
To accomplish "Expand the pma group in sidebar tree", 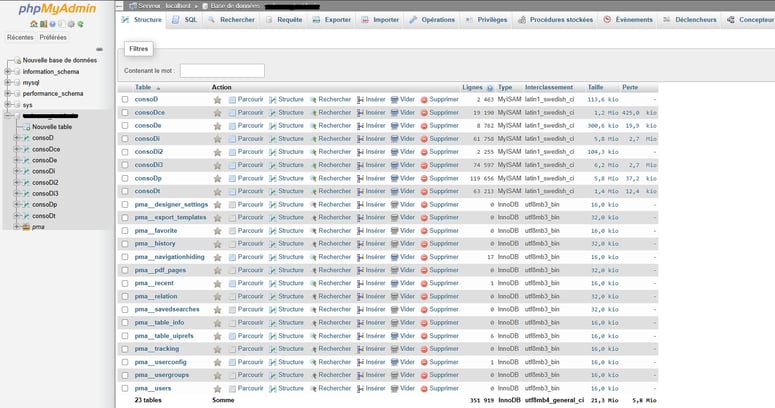I will point(17,227).
